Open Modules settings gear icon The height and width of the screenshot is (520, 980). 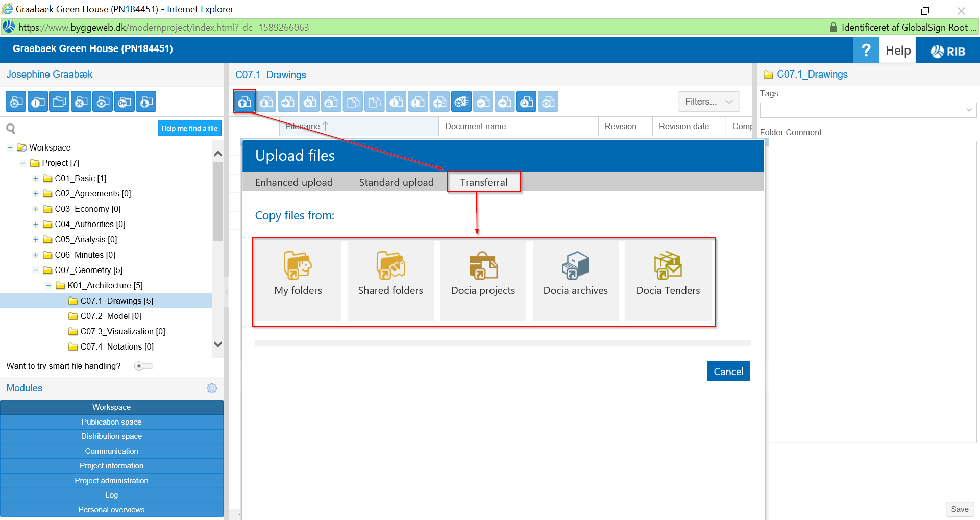(212, 388)
